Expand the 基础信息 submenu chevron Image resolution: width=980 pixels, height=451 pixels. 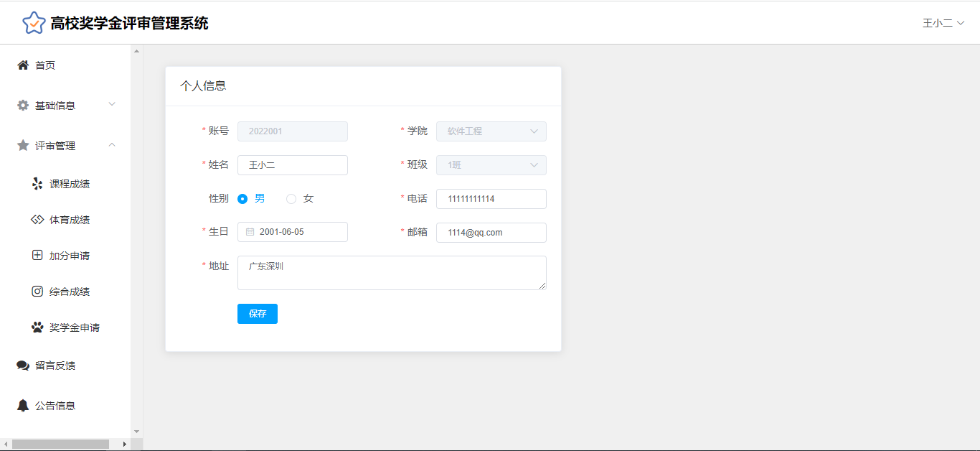112,105
